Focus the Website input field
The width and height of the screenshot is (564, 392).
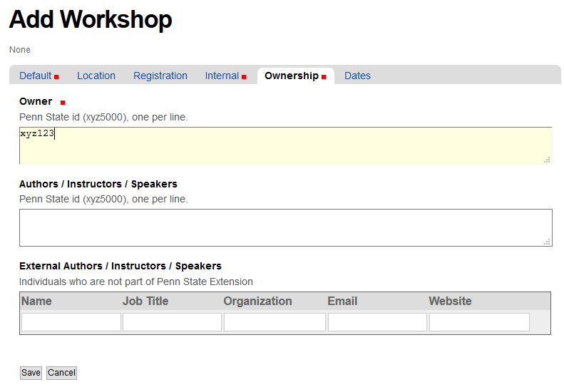click(x=479, y=322)
